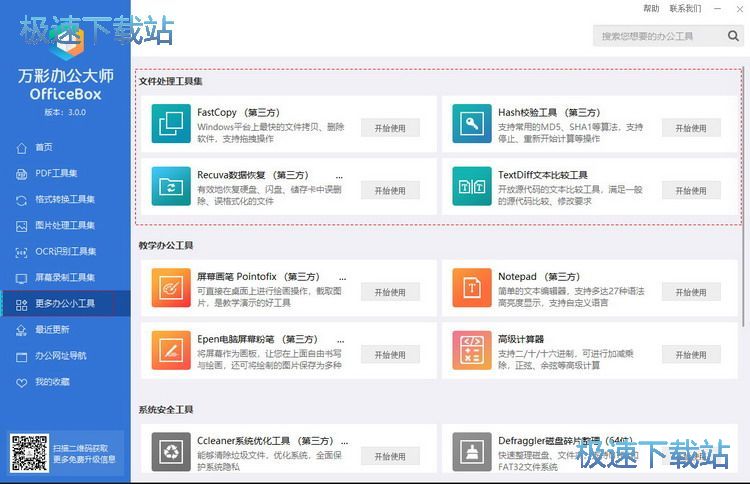Open the 帮助 link at top
This screenshot has height=484, width=750.
(x=651, y=8)
